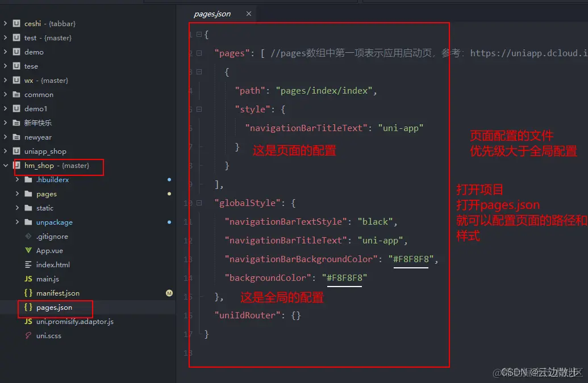Expand the static folder arrow
The image size is (588, 383).
click(x=17, y=208)
